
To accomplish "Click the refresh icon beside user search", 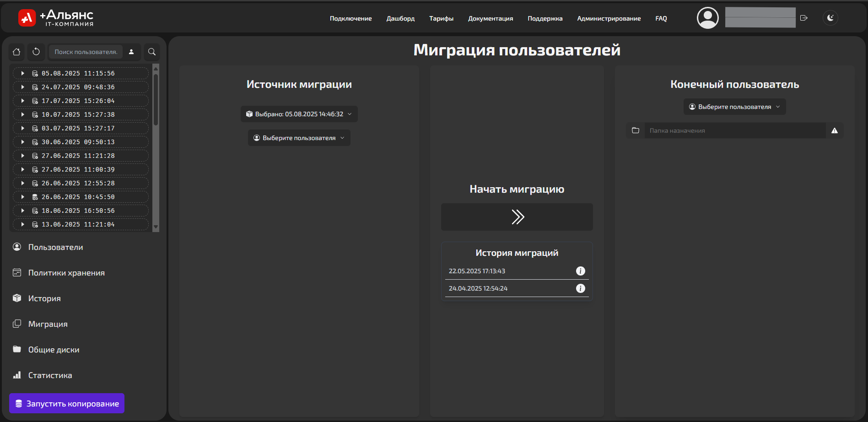I will click(36, 52).
